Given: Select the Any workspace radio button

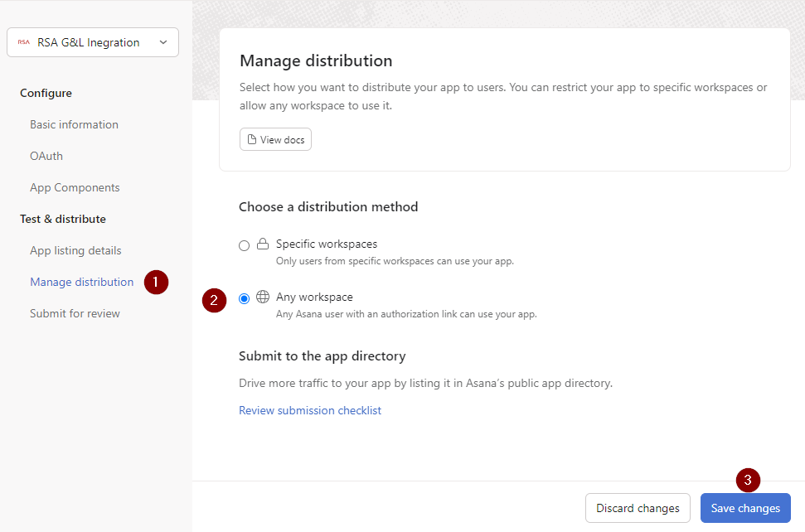Looking at the screenshot, I should 245,298.
